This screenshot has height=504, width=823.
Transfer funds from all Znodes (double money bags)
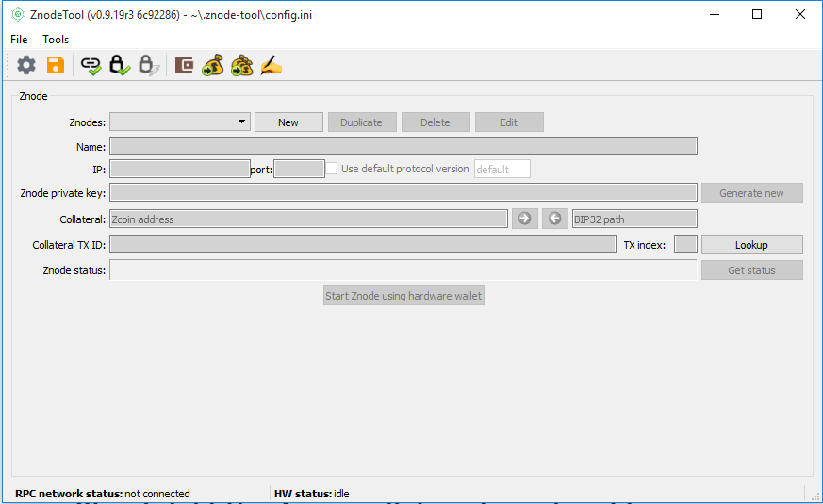242,66
